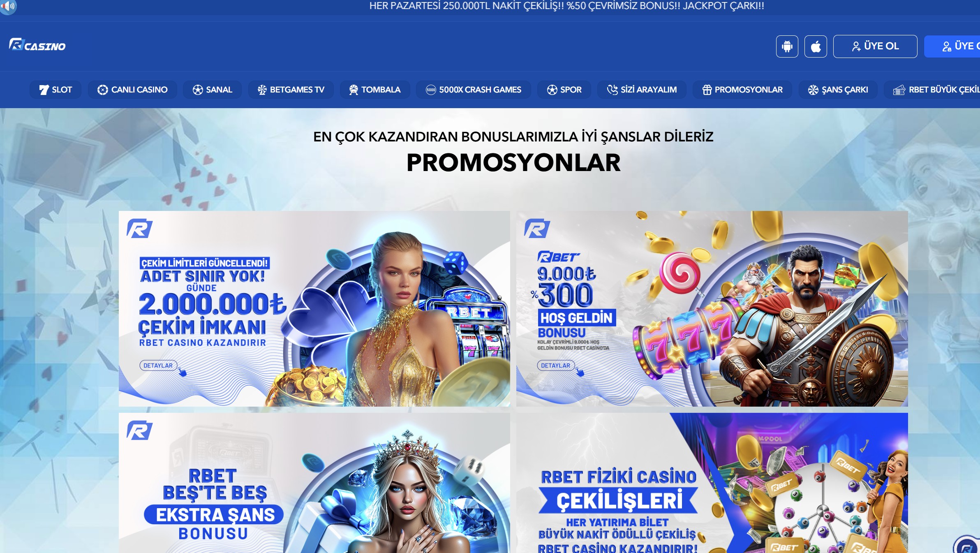
Task: Open the SLOT menu item
Action: pyautogui.click(x=55, y=90)
